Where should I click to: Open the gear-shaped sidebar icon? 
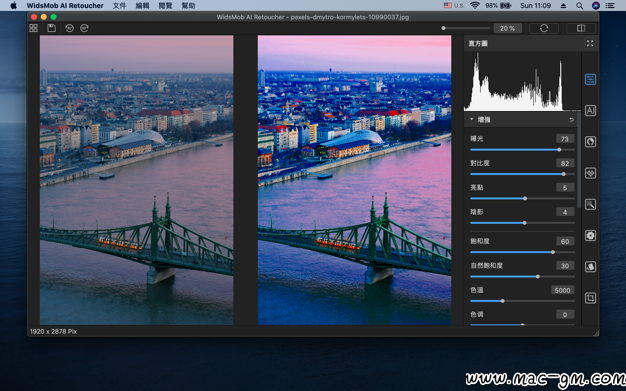click(x=590, y=235)
